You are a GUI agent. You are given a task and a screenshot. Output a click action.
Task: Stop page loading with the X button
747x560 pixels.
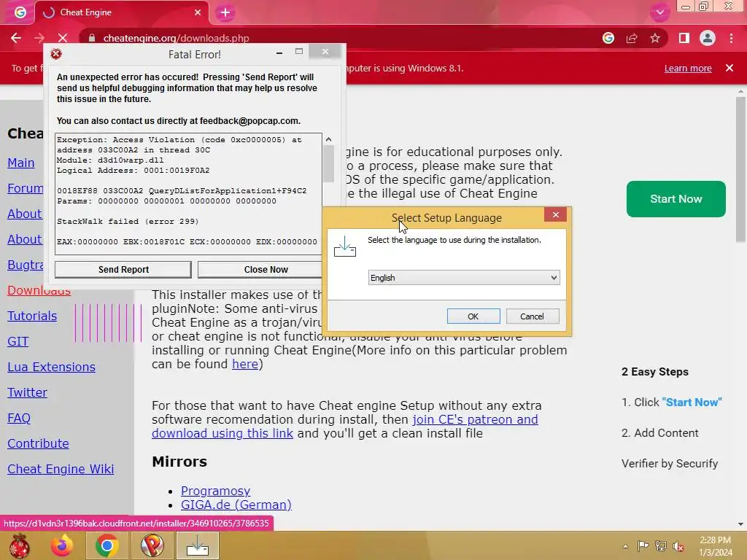point(63,38)
